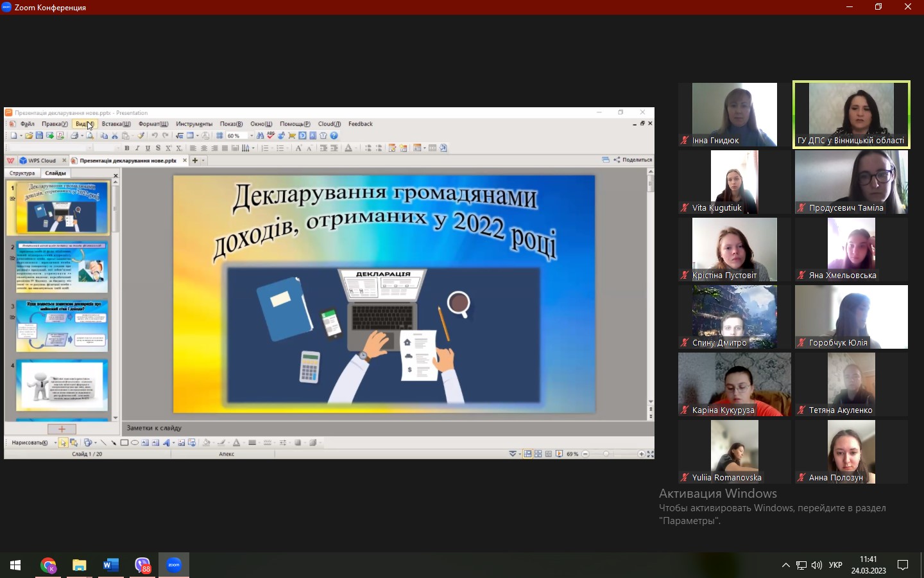
Task: Click the Open folder icon in toolbar
Action: coord(29,136)
